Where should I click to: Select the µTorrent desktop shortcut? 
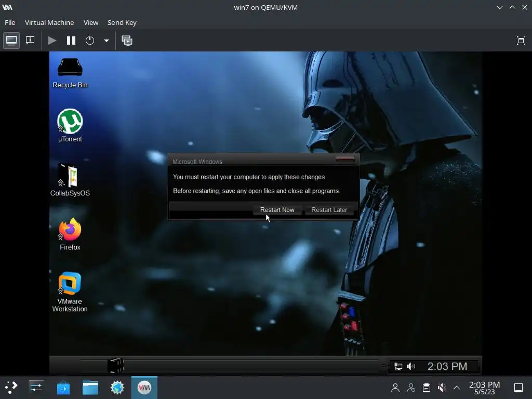click(x=70, y=126)
